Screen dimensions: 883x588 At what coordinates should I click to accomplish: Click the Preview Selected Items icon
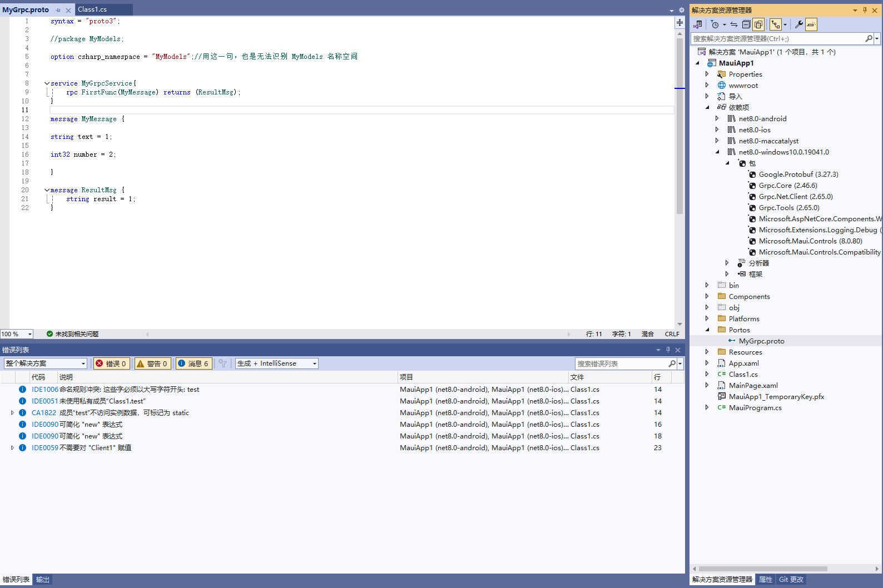(x=811, y=24)
